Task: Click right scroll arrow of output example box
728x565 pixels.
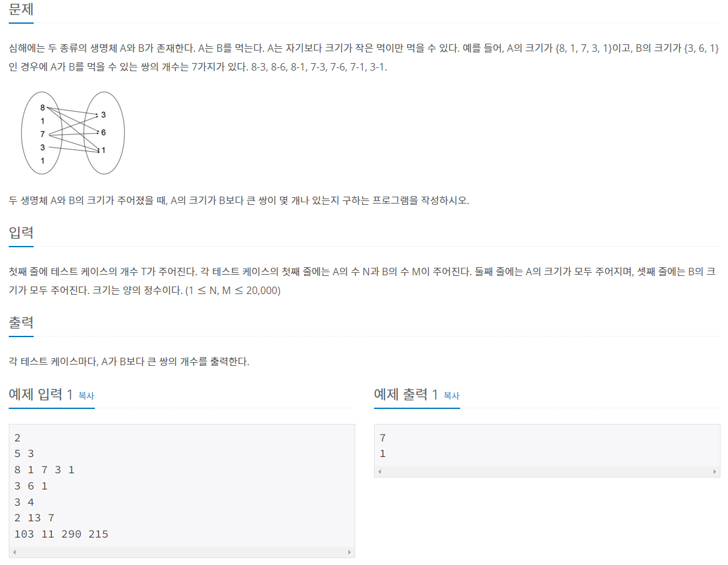Action: tap(714, 472)
